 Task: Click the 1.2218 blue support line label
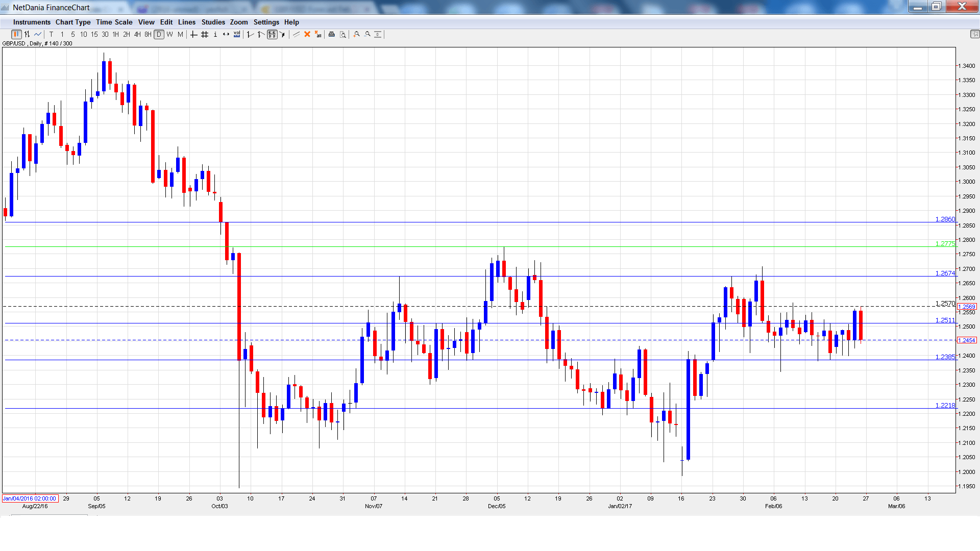(945, 406)
